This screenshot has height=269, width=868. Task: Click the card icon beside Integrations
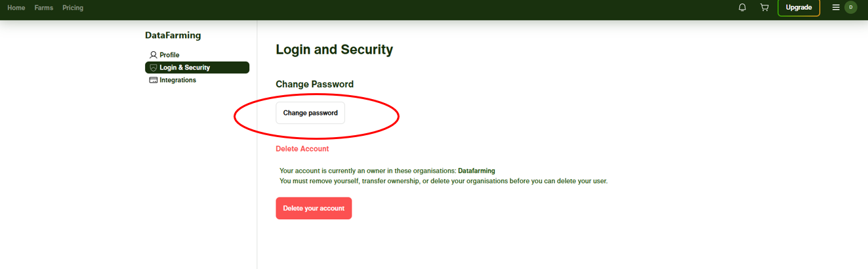tap(153, 80)
